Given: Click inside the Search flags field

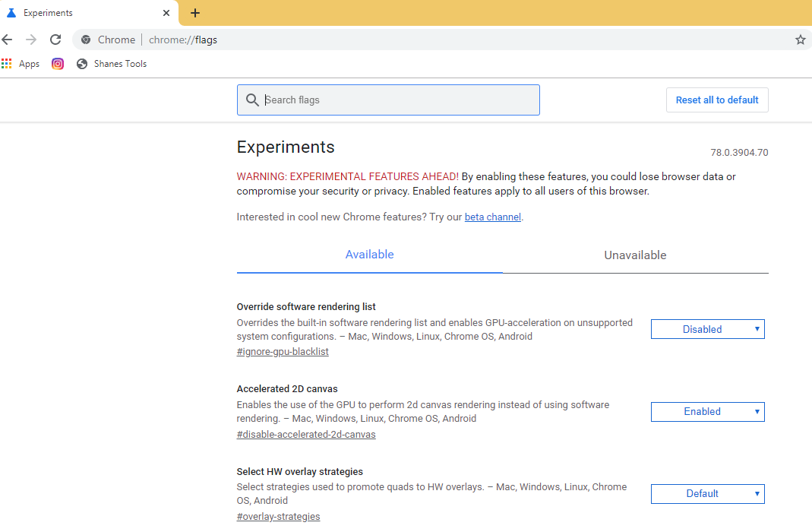Looking at the screenshot, I should (387, 100).
